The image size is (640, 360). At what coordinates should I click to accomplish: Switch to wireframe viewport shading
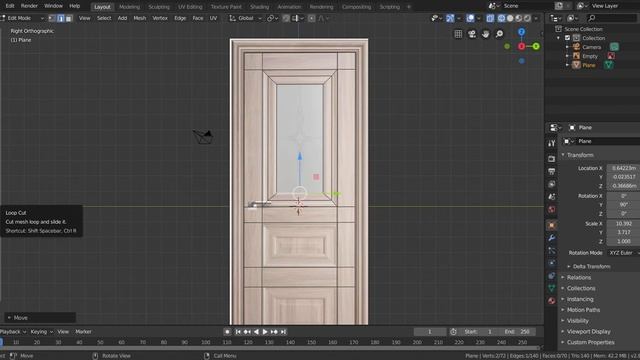501,18
